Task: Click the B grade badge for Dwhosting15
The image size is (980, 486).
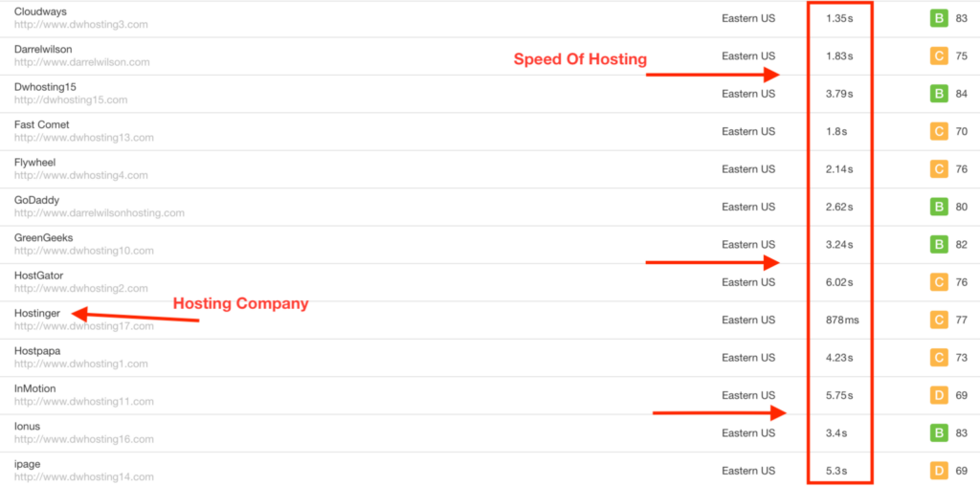Action: click(938, 94)
